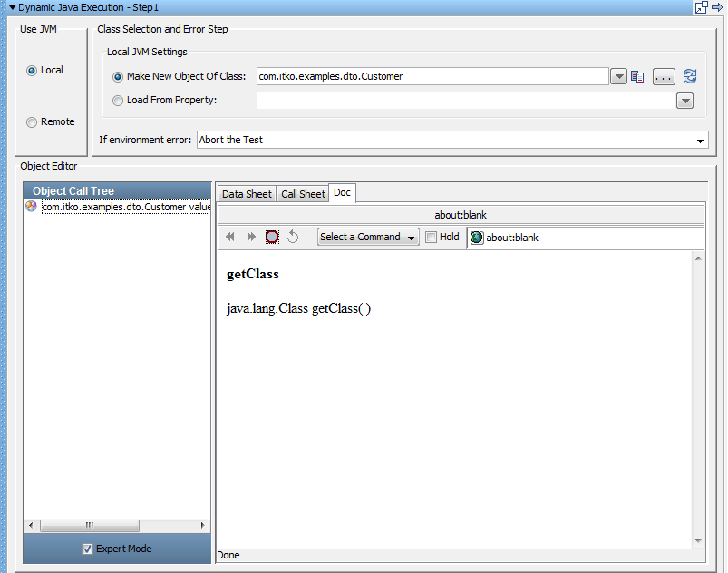Image resolution: width=728 pixels, height=573 pixels.
Task: Click the globe icon in address bar
Action: click(x=477, y=238)
